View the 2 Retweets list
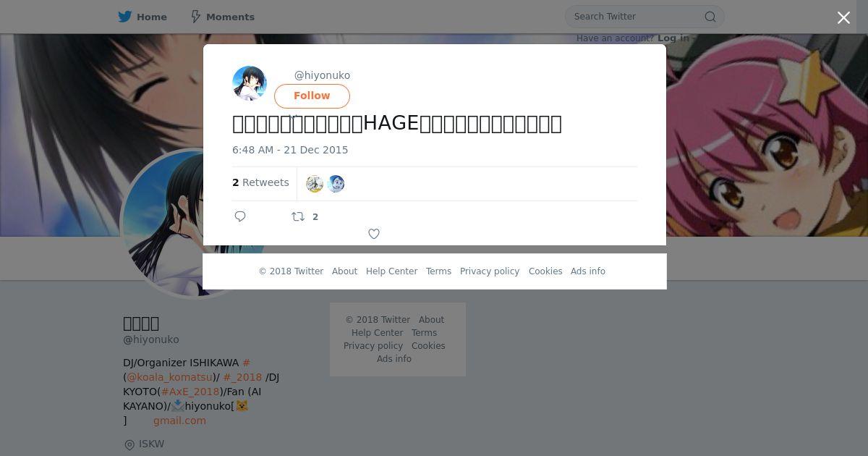The image size is (868, 456). (x=260, y=182)
